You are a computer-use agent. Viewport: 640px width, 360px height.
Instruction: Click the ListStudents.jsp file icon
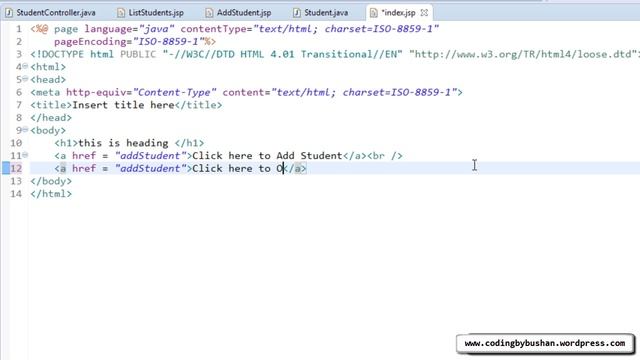121,13
